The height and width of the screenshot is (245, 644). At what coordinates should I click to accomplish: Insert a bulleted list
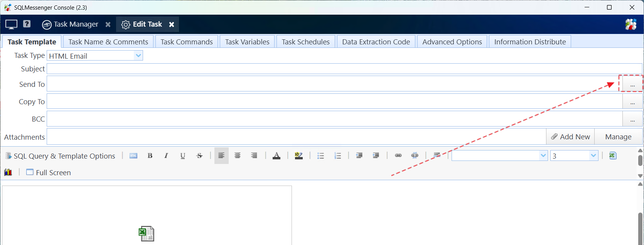coord(320,155)
